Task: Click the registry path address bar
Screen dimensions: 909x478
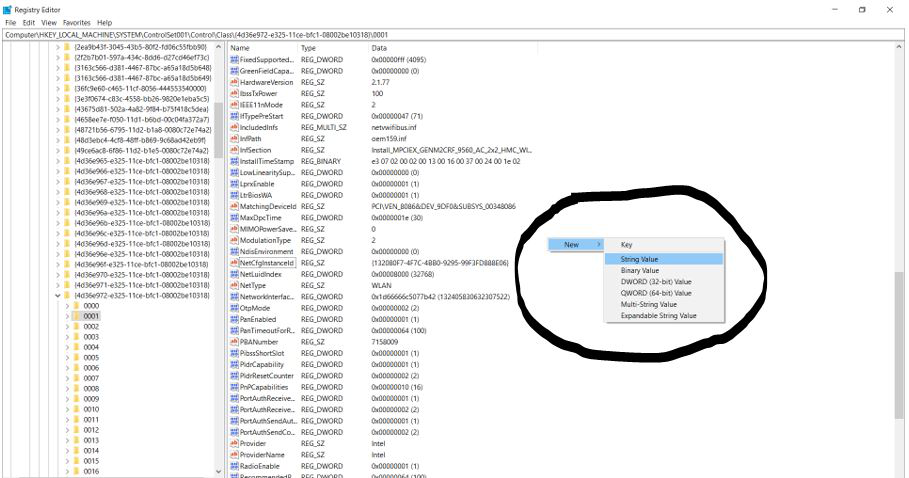Action: 450,34
